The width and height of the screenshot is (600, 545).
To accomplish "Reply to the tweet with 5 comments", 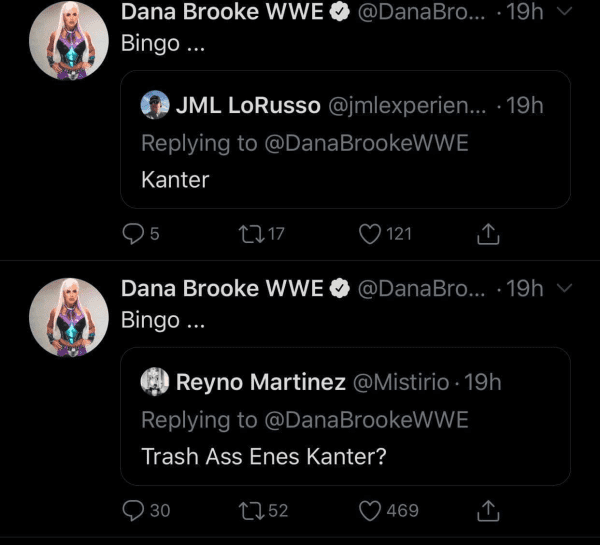I will click(x=133, y=234).
